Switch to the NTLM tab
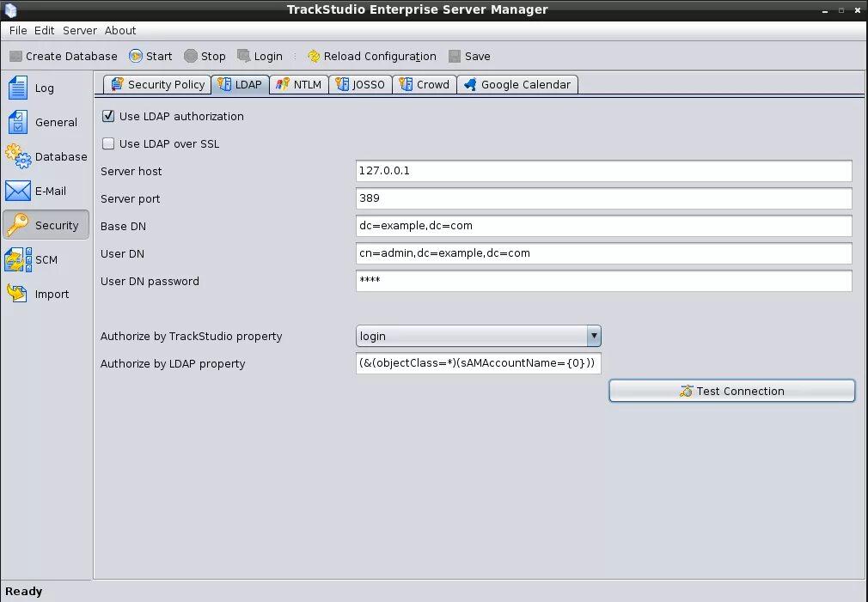This screenshot has width=868, height=602. 298,84
